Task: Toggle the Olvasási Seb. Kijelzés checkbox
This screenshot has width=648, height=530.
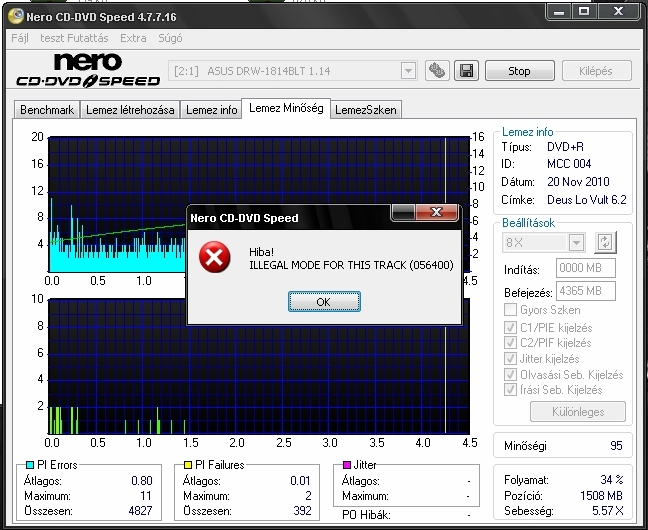Action: [510, 374]
